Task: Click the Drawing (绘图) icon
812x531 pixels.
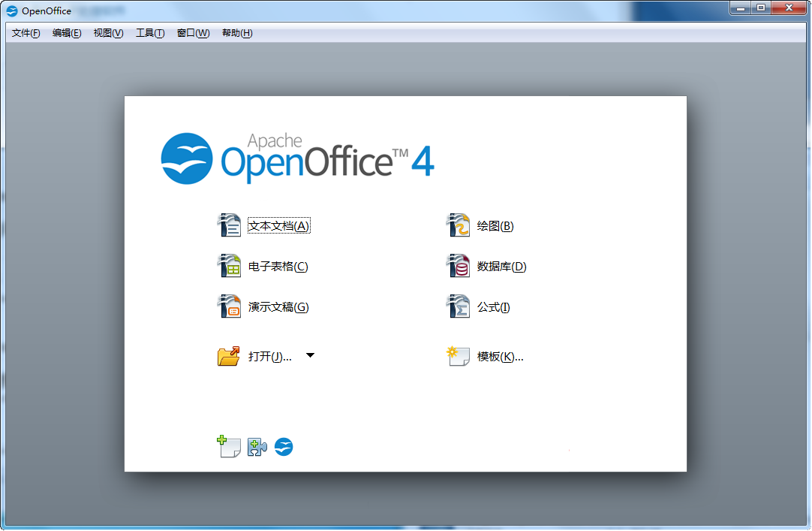Action: (x=458, y=225)
